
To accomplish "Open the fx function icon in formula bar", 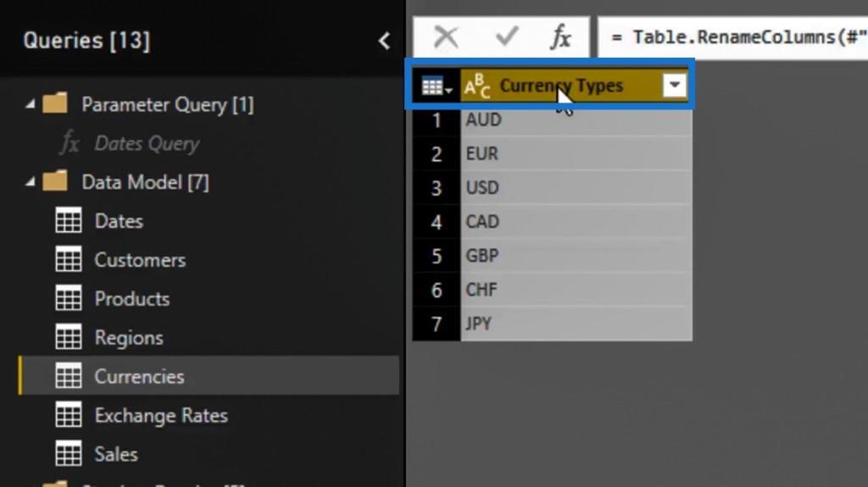I will (x=561, y=37).
